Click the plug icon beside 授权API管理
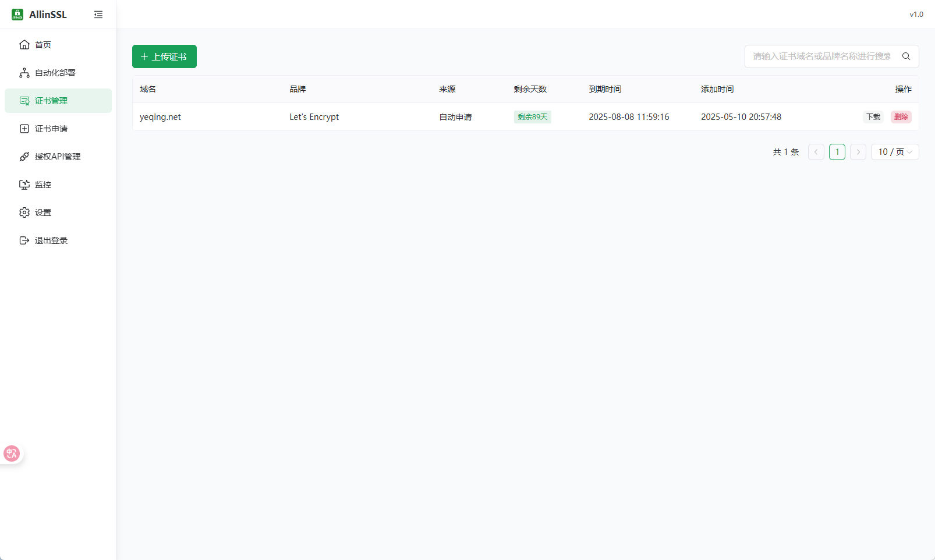The image size is (935, 560). click(24, 157)
